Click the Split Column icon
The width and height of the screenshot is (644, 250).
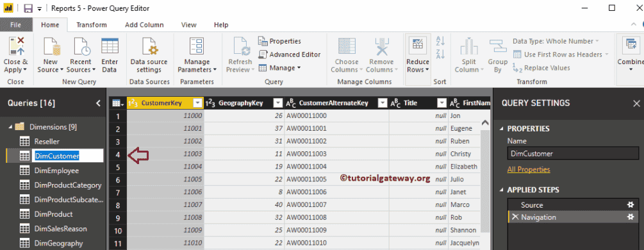pos(468,46)
